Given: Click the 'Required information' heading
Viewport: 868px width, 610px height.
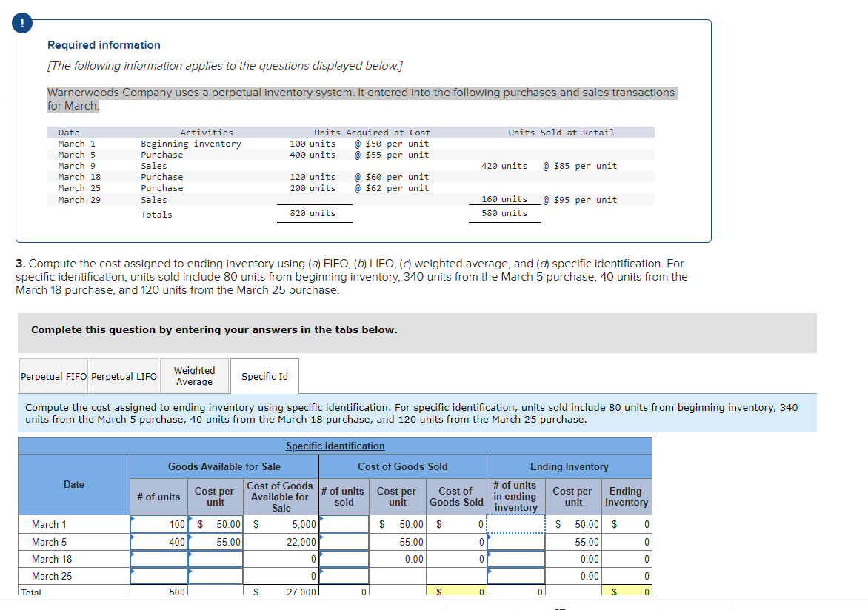Looking at the screenshot, I should pyautogui.click(x=104, y=45).
